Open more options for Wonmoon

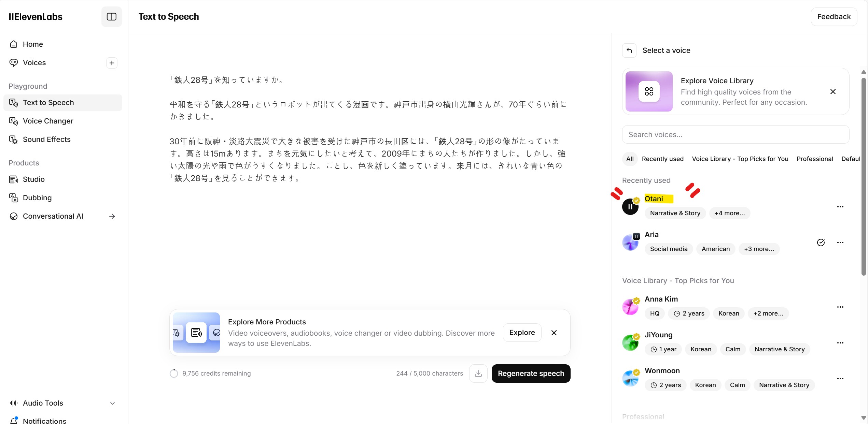click(x=840, y=379)
